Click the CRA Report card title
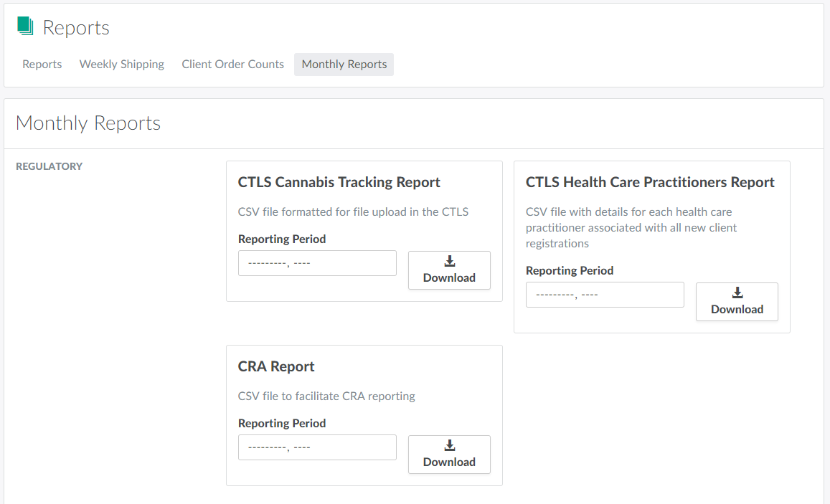The height and width of the screenshot is (504, 830). click(276, 366)
